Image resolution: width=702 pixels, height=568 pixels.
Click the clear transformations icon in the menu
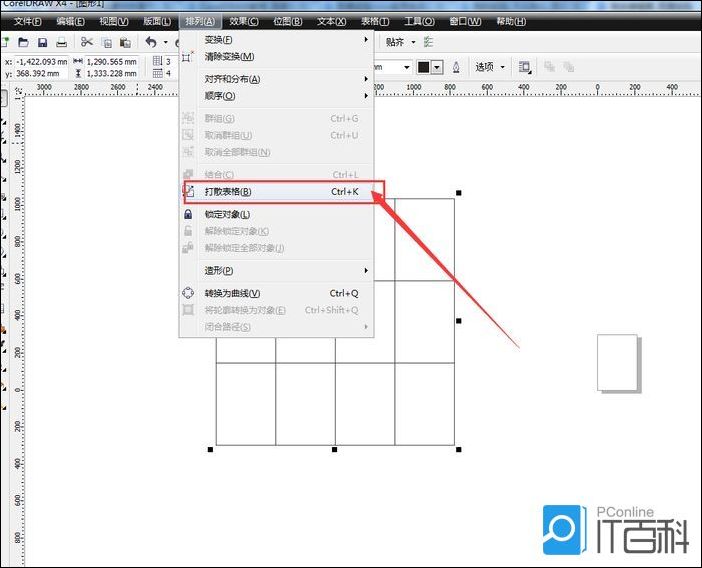tap(188, 57)
